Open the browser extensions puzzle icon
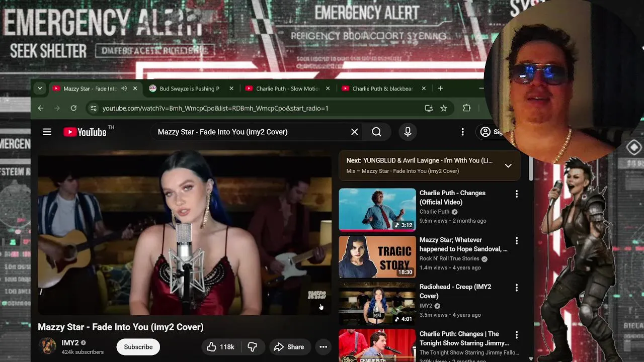The image size is (644, 362). pyautogui.click(x=466, y=108)
